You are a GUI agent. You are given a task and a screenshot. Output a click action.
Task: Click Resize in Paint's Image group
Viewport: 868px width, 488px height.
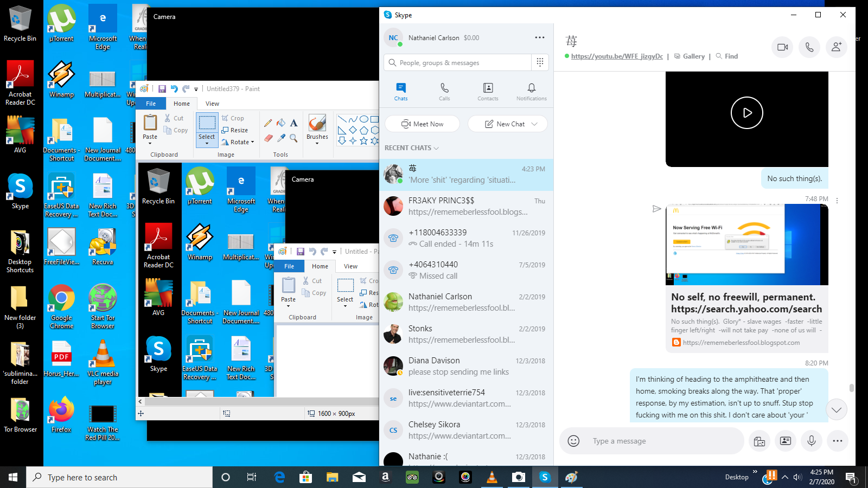click(x=235, y=130)
